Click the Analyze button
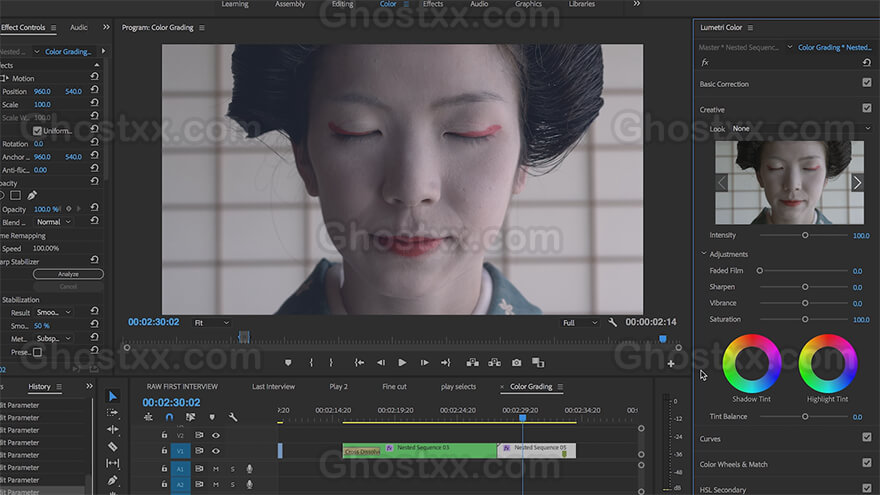This screenshot has width=880, height=495. coord(68,274)
